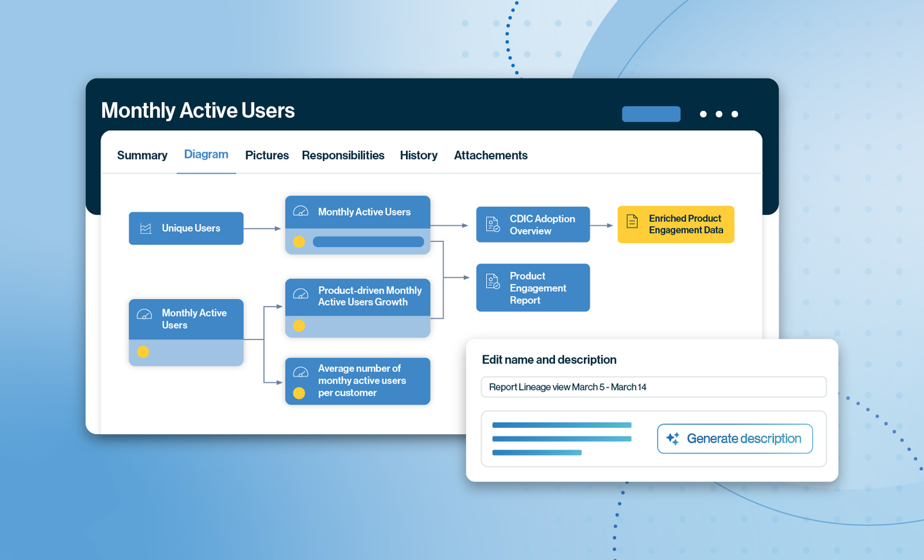Click gauge icon on Average number per customer node

300,372
